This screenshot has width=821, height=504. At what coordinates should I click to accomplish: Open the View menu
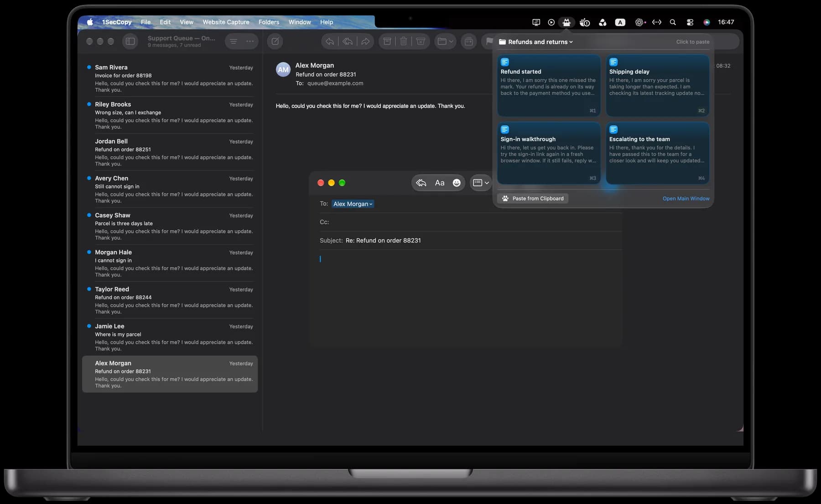click(x=187, y=22)
